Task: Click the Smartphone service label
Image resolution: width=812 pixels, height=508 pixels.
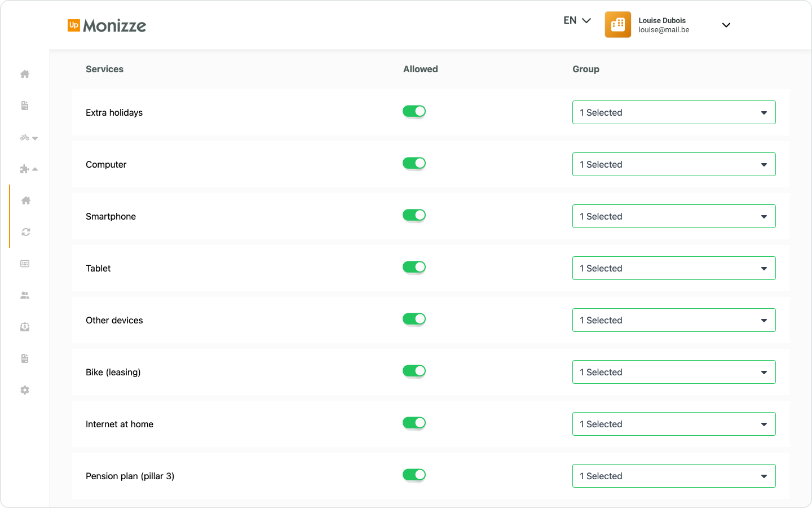Action: coord(111,216)
